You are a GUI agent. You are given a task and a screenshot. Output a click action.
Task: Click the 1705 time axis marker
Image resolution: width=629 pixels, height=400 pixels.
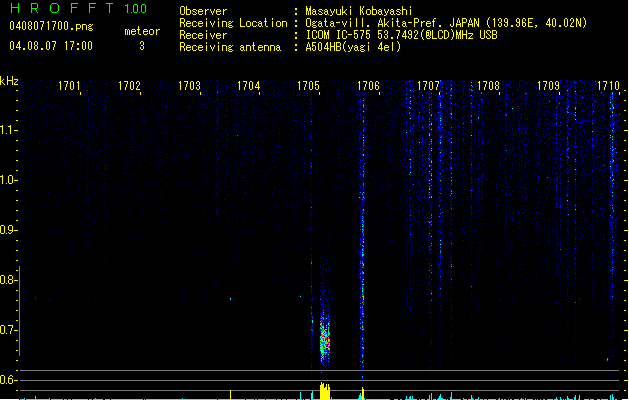point(308,86)
